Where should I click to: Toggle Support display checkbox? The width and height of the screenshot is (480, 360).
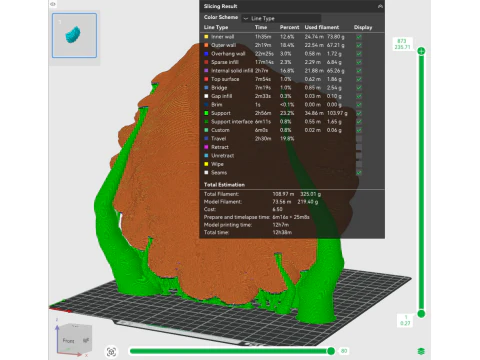coord(359,113)
